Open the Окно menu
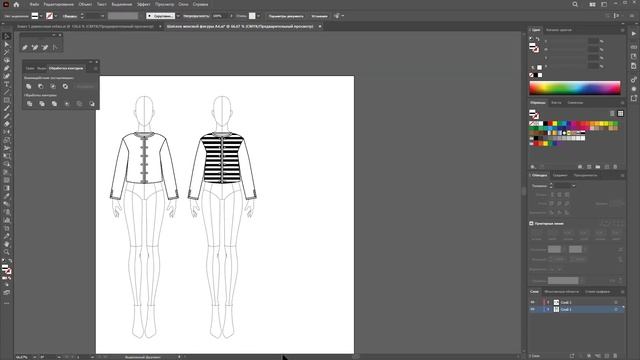 click(x=183, y=4)
